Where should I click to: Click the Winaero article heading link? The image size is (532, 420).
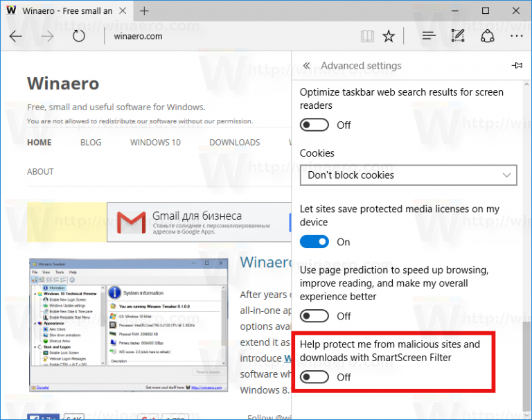(x=266, y=262)
